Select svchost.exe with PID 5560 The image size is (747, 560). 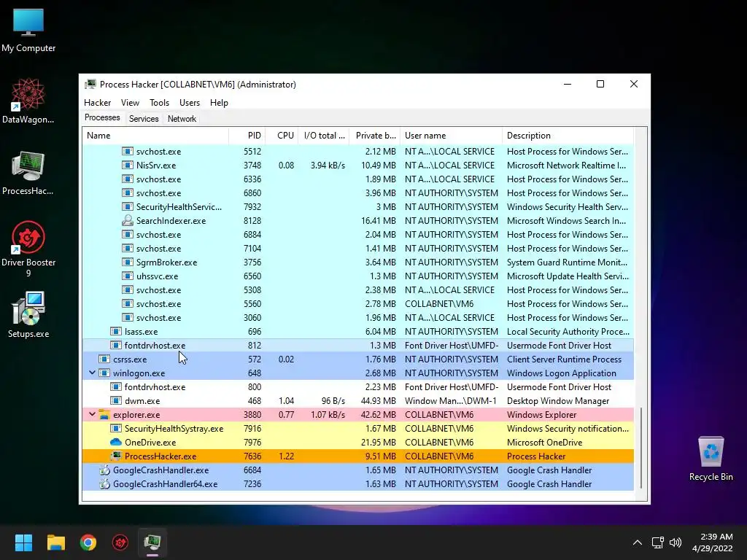coord(357,304)
